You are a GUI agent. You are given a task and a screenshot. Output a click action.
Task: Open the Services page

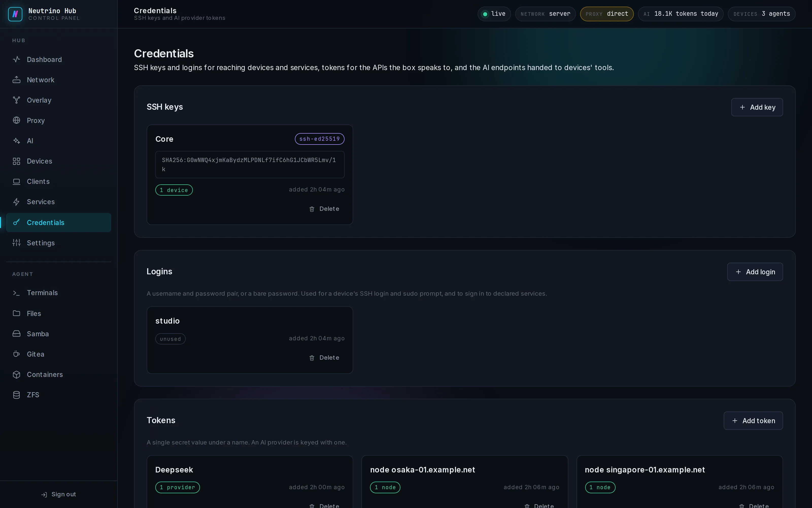coord(58,202)
